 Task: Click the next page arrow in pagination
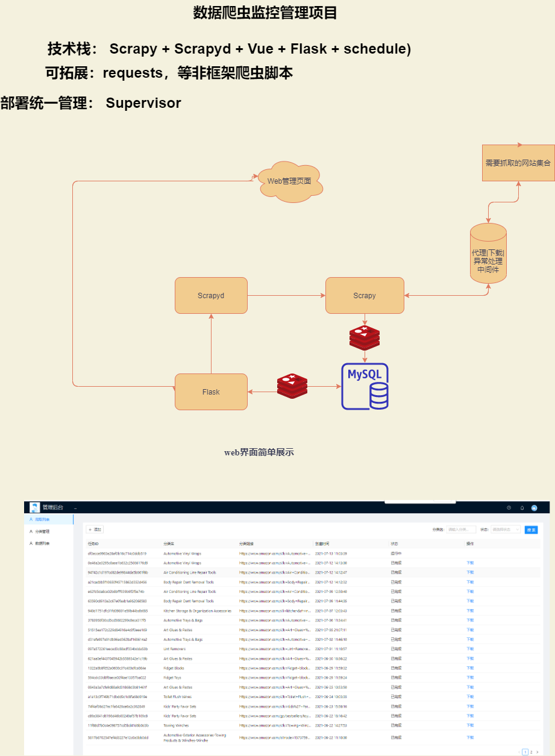click(x=537, y=752)
